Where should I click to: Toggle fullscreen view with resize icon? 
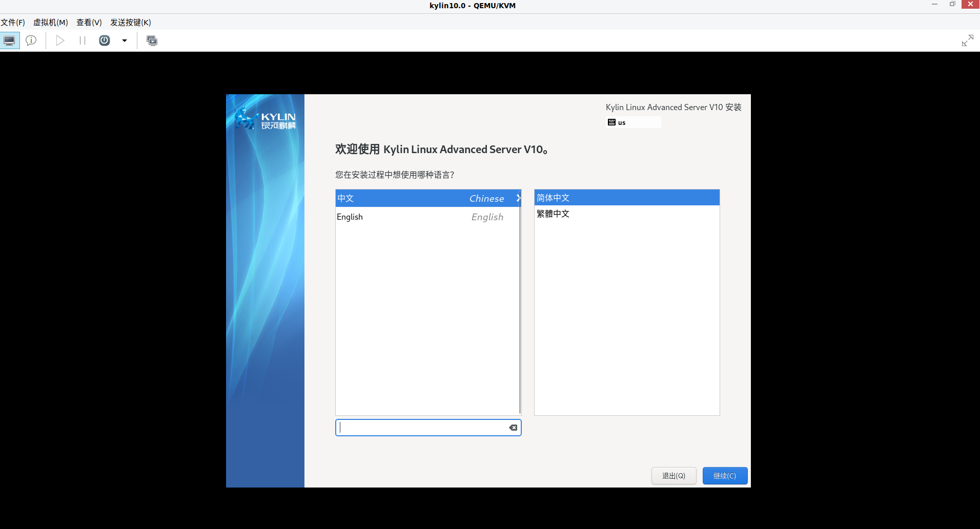pyautogui.click(x=967, y=40)
